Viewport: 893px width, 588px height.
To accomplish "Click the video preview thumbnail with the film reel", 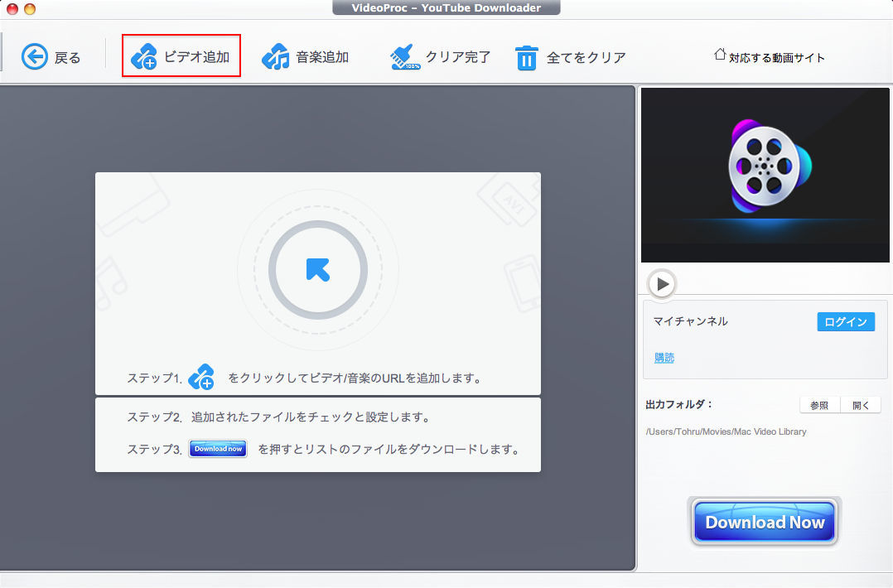I will point(765,175).
